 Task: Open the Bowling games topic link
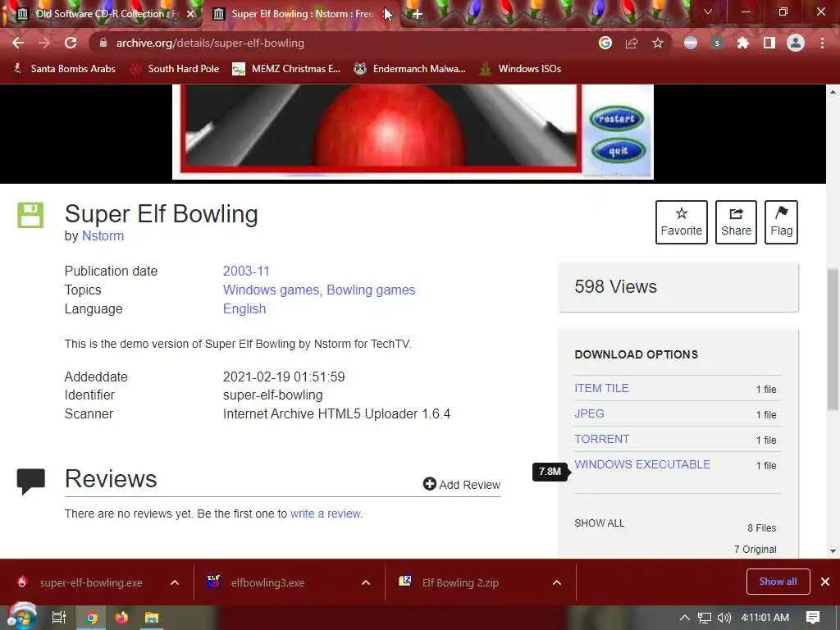[371, 290]
